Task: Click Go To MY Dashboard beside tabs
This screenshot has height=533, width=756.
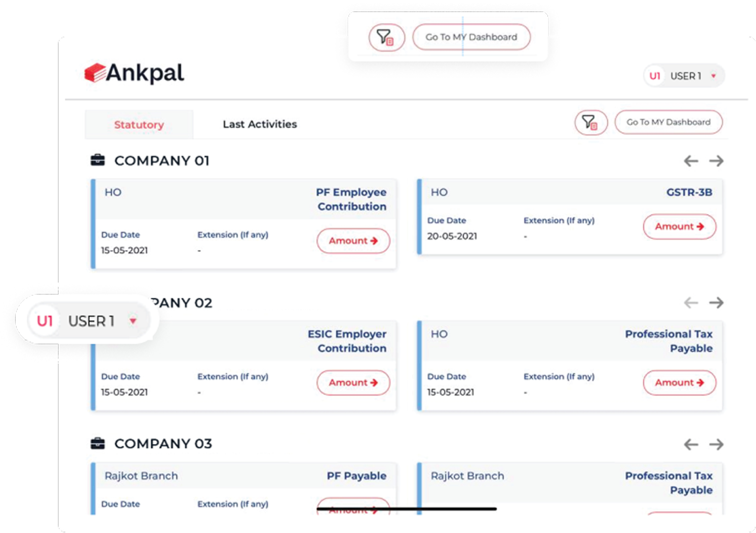Action: [x=668, y=122]
